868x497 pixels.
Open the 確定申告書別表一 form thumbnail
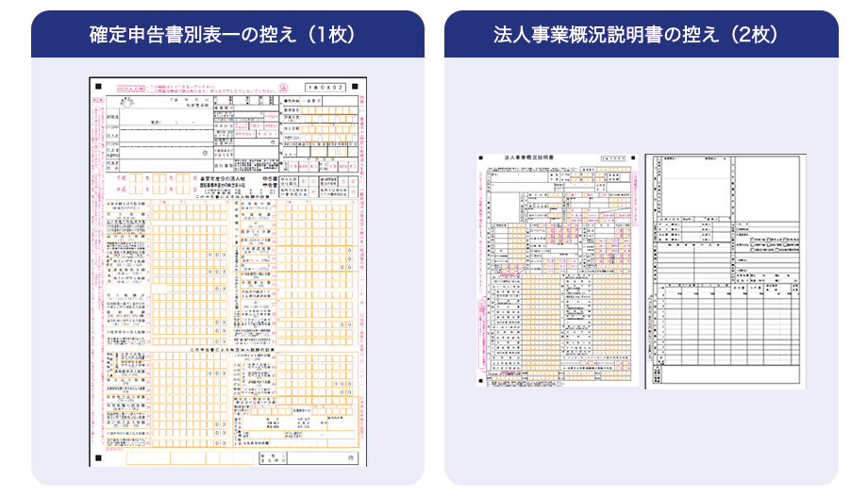click(x=227, y=272)
